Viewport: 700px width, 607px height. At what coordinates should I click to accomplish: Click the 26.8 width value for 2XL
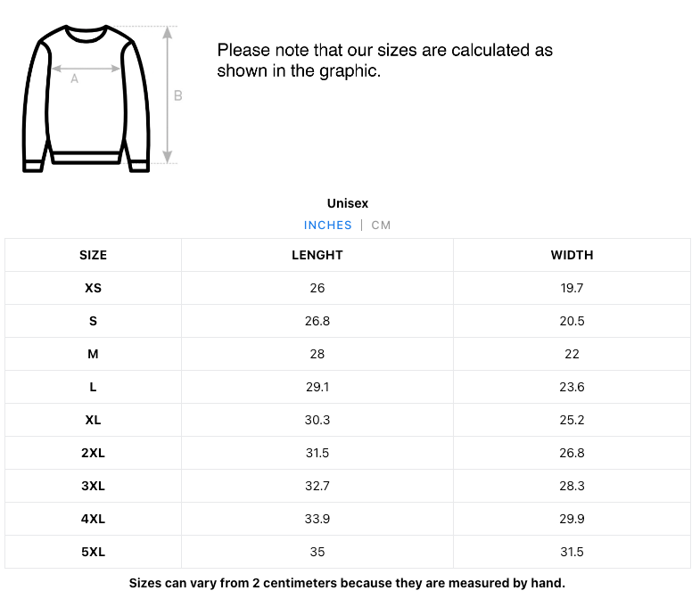[x=572, y=453]
